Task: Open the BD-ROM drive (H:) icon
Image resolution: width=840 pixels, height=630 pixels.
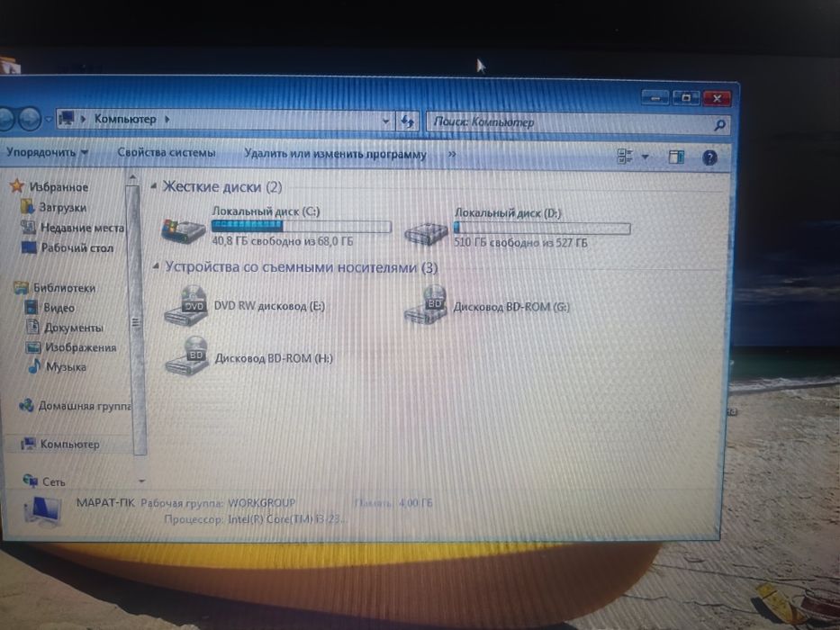Action: 186,356
